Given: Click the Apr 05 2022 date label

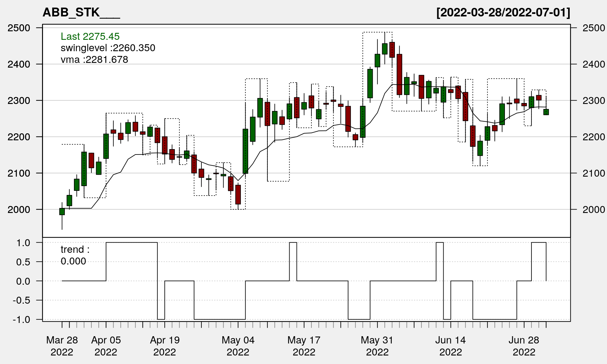Looking at the screenshot, I should tap(106, 346).
